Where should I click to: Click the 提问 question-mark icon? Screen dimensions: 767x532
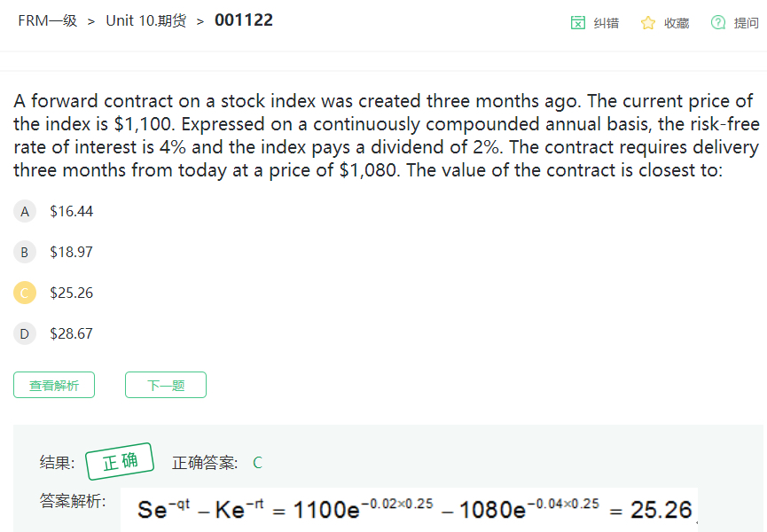pyautogui.click(x=718, y=22)
